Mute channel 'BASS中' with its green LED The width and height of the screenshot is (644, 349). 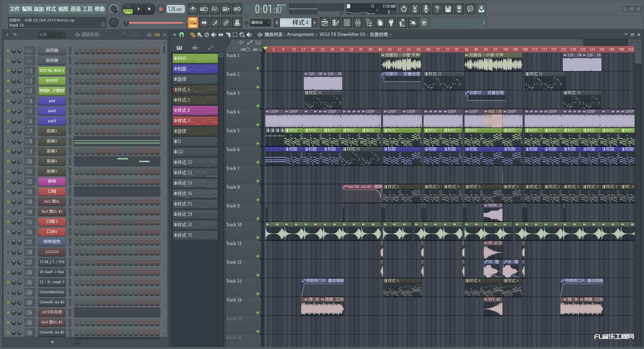coord(8,81)
